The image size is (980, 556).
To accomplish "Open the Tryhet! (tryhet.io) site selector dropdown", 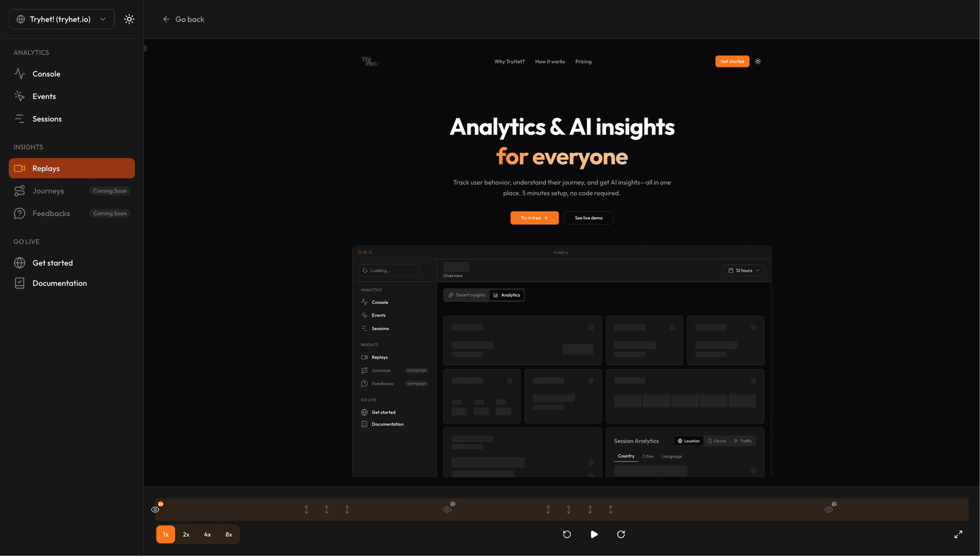I will (x=61, y=19).
